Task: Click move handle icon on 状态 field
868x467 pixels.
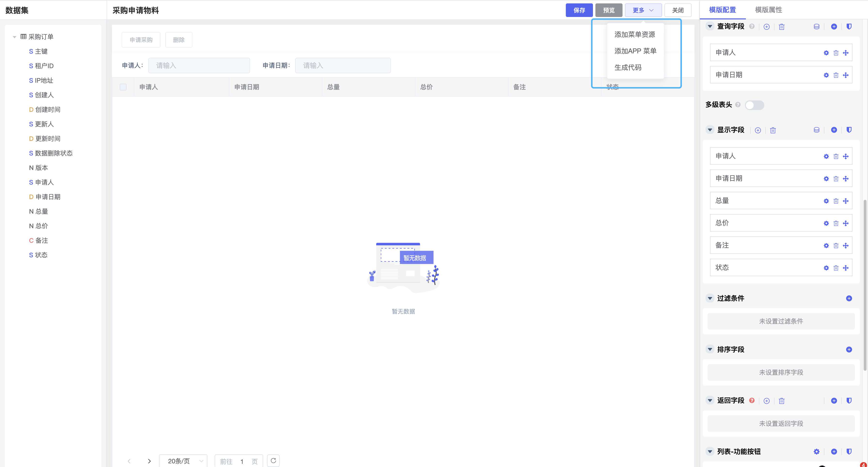Action: click(845, 268)
